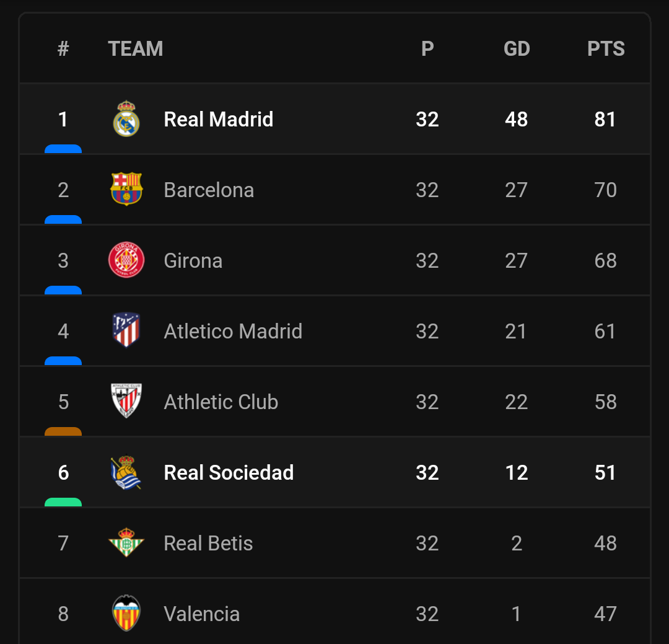Click the Real Sociedad club crest
This screenshot has width=669, height=644.
click(126, 472)
